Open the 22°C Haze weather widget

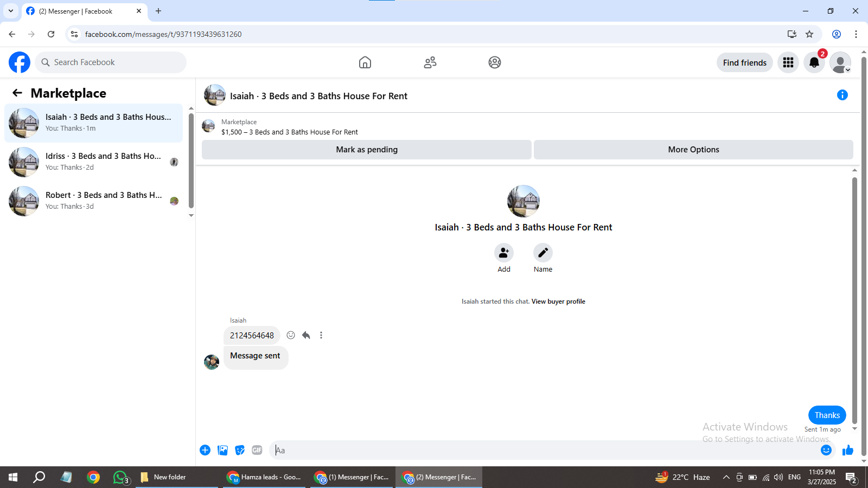683,477
